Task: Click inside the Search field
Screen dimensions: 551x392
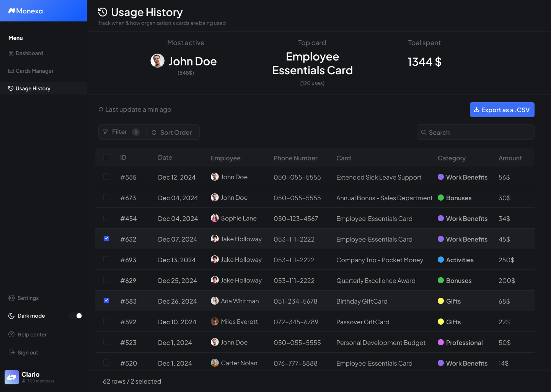Action: pyautogui.click(x=476, y=132)
